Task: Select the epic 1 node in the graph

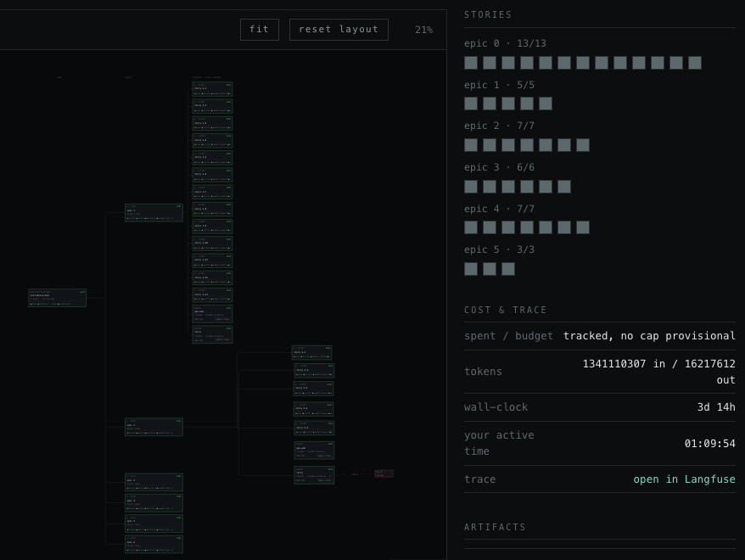Action: tap(154, 427)
